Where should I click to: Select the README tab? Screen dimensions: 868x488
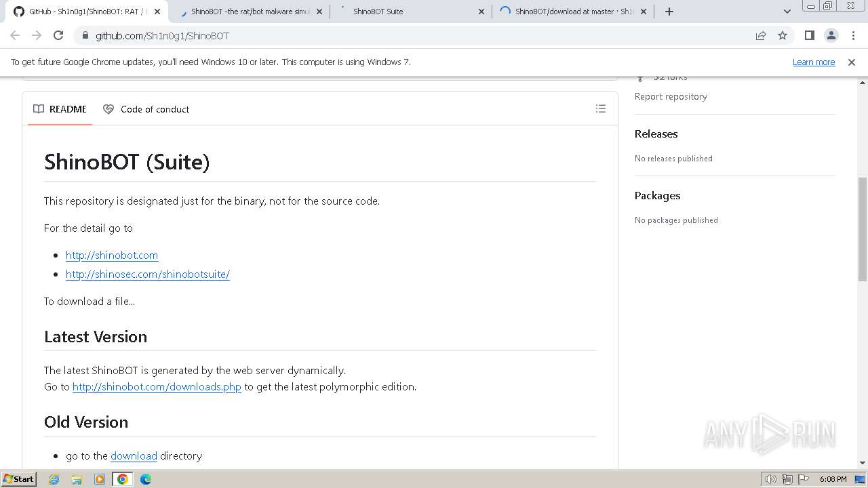[x=60, y=109]
